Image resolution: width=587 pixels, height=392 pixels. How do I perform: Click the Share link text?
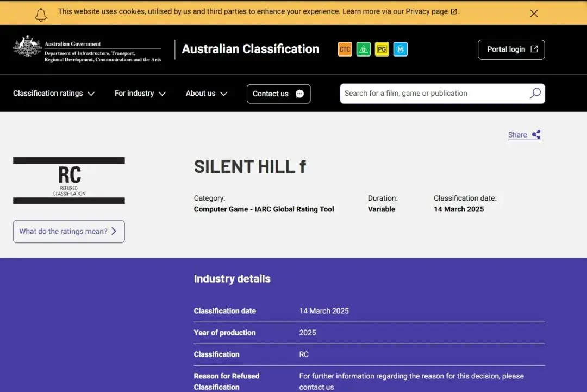point(517,135)
